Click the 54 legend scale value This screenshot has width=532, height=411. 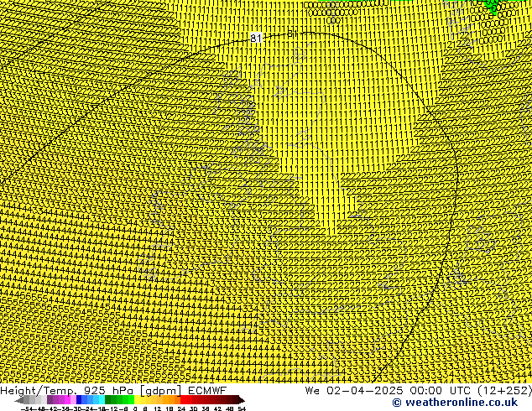point(242,408)
